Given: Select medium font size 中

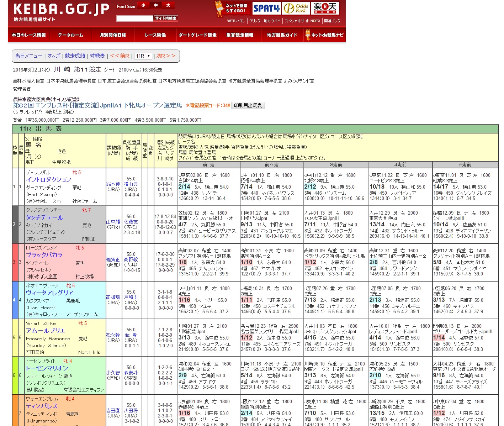Looking at the screenshot, I should point(156,5).
